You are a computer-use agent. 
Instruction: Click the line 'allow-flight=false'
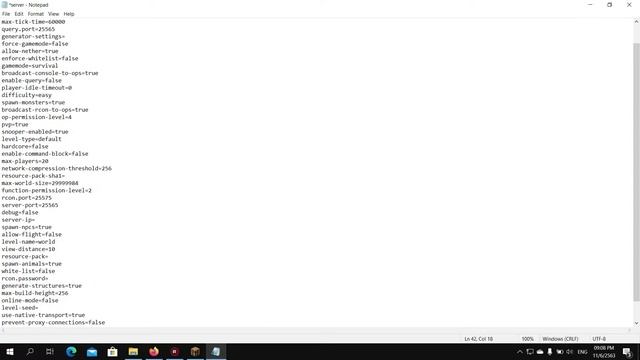click(x=31, y=234)
